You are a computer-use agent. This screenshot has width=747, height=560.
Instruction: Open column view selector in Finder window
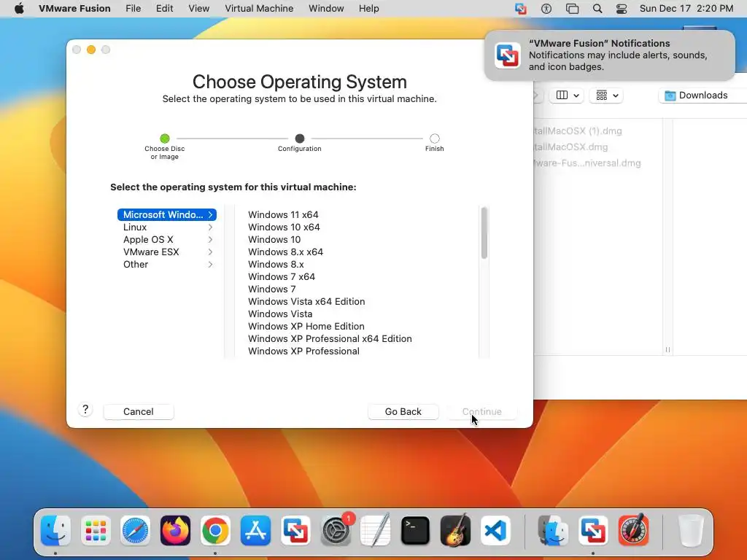click(567, 96)
